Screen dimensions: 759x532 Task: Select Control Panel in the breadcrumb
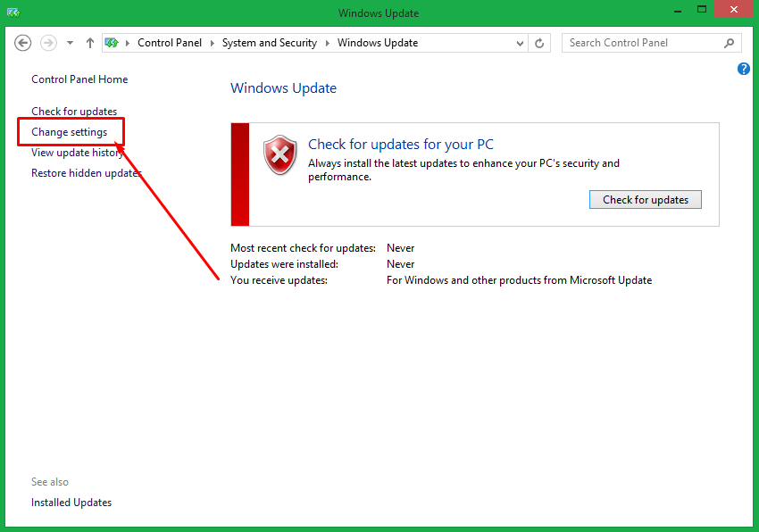[170, 43]
